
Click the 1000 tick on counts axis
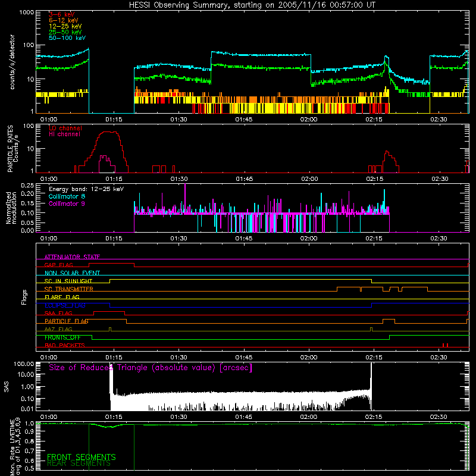(27, 12)
